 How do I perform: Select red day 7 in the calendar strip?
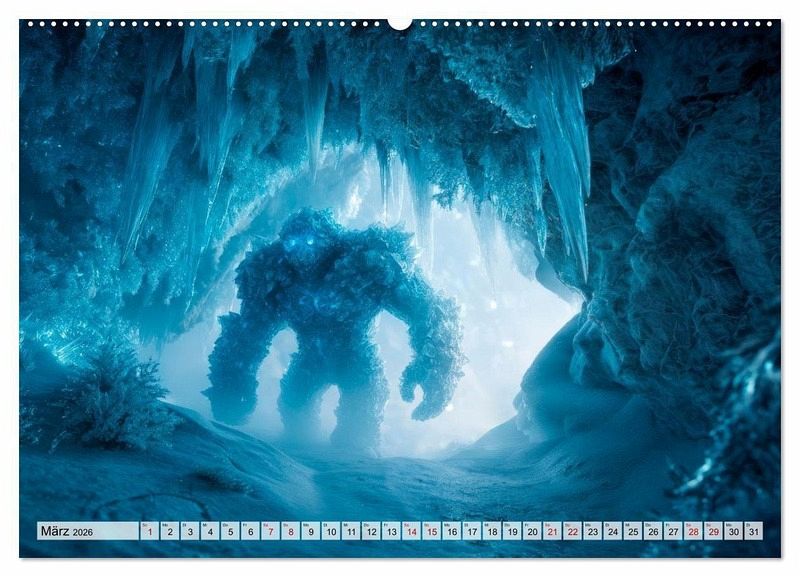(x=270, y=531)
